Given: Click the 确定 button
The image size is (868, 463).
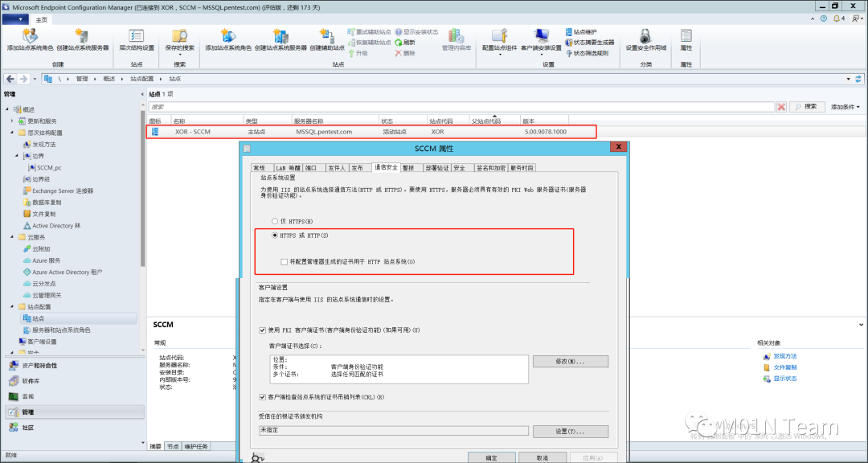Looking at the screenshot, I should [491, 458].
